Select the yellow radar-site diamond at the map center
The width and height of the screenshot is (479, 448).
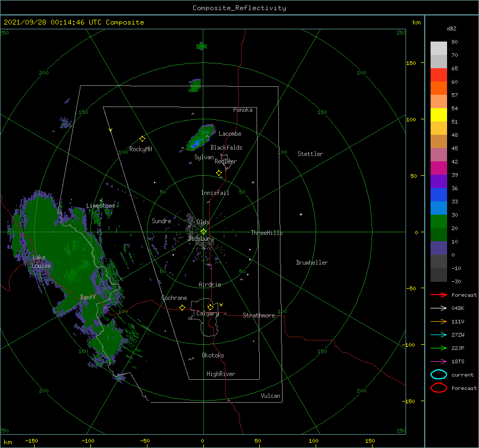203,232
